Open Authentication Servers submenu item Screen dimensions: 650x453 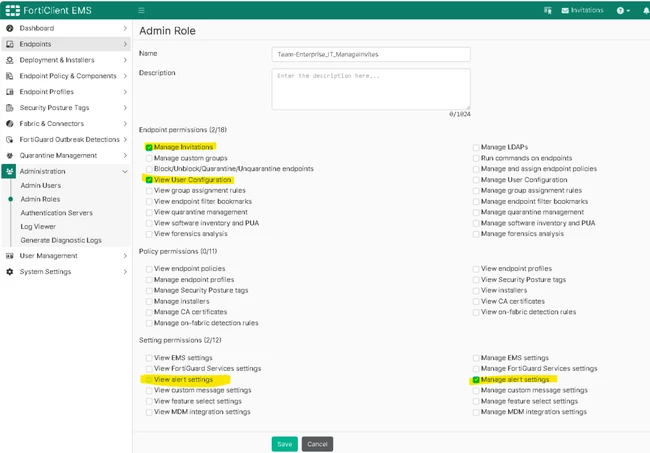click(x=56, y=213)
